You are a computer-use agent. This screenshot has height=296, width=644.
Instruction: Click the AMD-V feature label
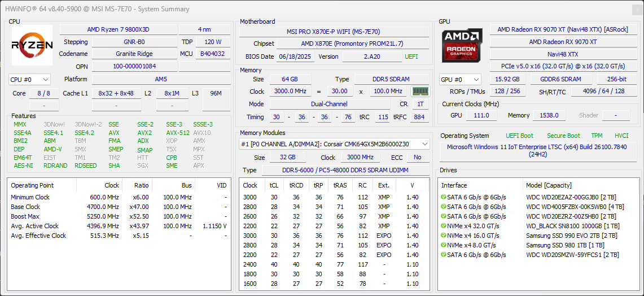pyautogui.click(x=52, y=149)
